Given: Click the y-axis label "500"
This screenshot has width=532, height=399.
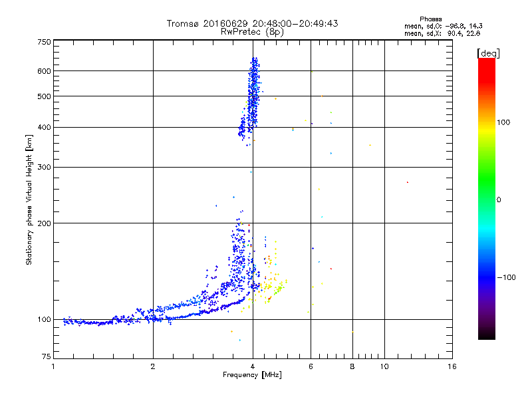Looking at the screenshot, I should [x=44, y=96].
